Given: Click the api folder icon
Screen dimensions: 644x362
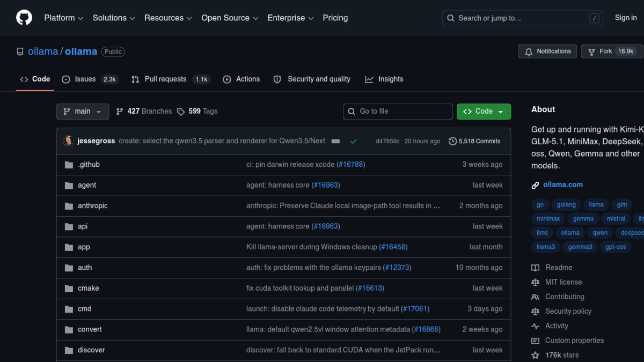Looking at the screenshot, I should pos(69,226).
